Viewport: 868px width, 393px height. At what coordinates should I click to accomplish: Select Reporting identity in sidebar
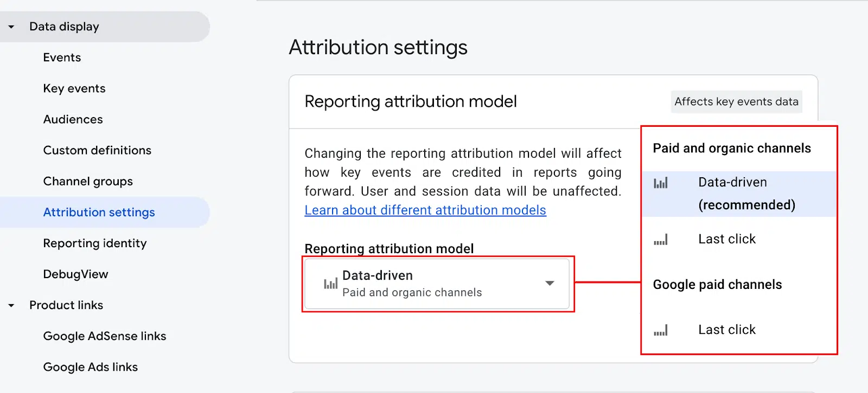pos(95,243)
